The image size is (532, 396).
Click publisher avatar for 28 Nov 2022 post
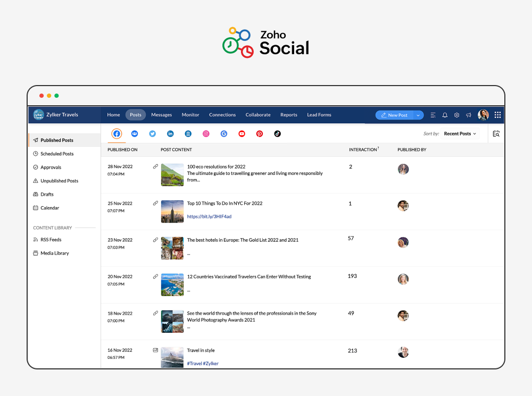point(403,169)
